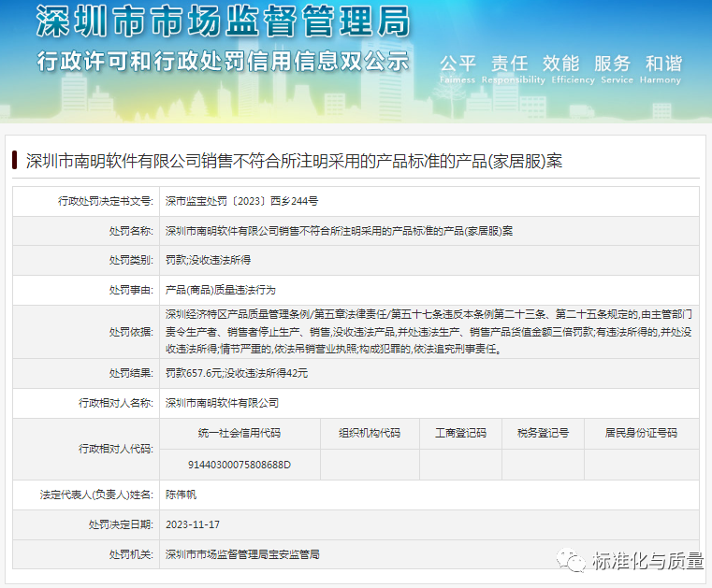
Task: Click the label 处罚类别
Action: point(131,260)
